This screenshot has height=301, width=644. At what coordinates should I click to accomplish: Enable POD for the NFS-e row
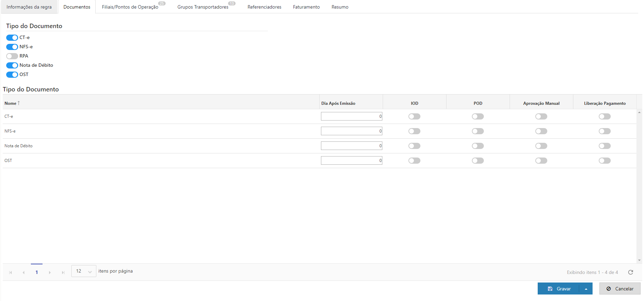pyautogui.click(x=478, y=131)
